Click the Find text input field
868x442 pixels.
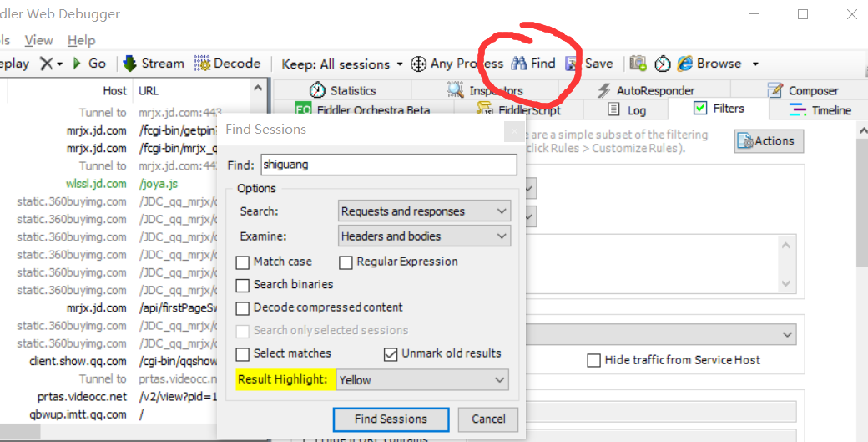click(389, 165)
